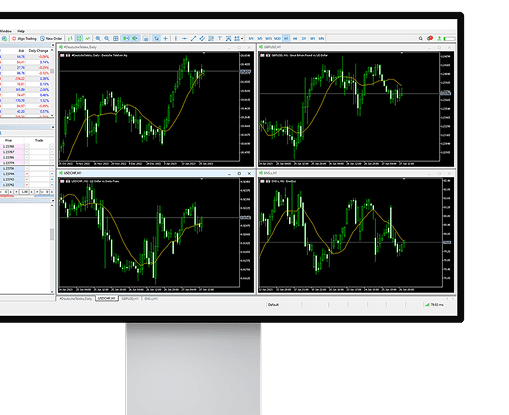Open the Help menu
Image resolution: width=509 pixels, height=415 pixels.
pos(21,31)
